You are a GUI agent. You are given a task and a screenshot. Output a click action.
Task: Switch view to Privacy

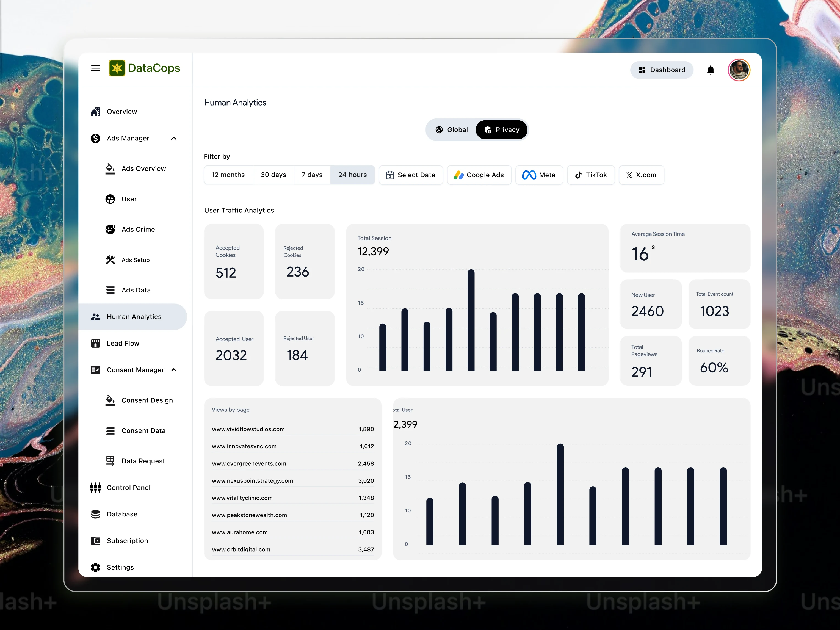pos(501,130)
